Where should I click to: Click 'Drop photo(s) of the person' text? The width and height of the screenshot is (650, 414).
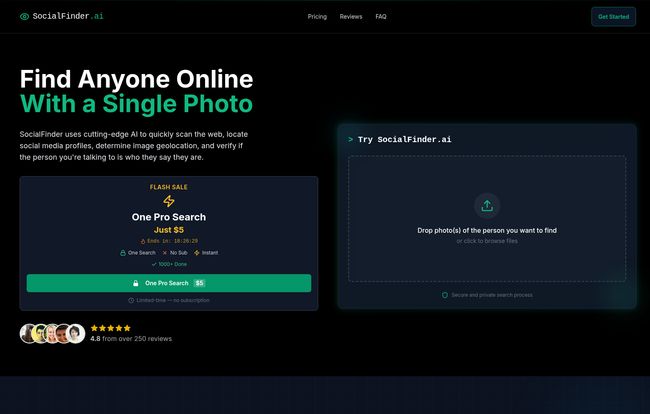[487, 230]
